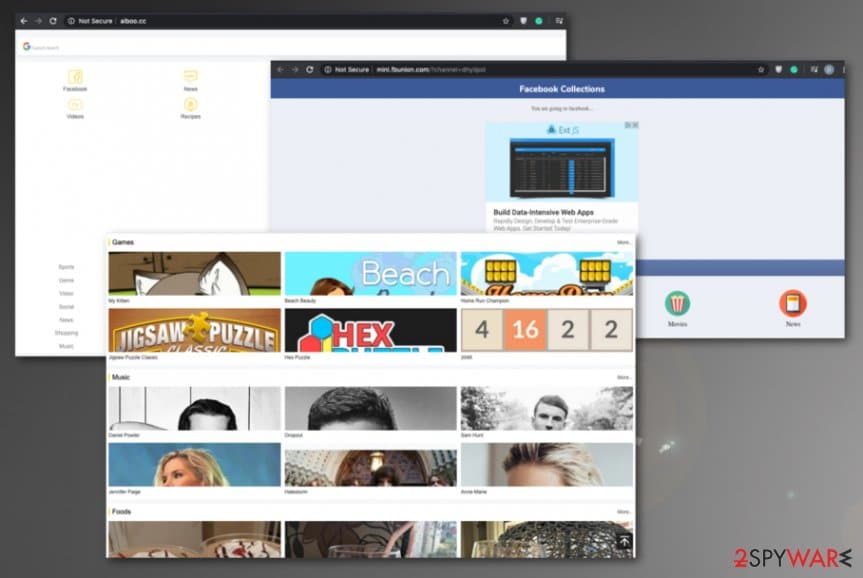Open the 2048 game thumbnail

tap(546, 330)
